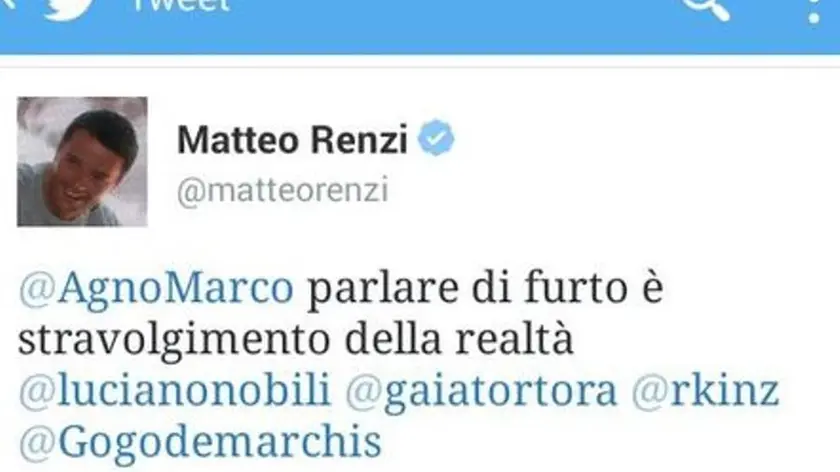Screen dimensions: 840x472
Task: Click the word stravolgimento in the tweet
Action: (172, 341)
